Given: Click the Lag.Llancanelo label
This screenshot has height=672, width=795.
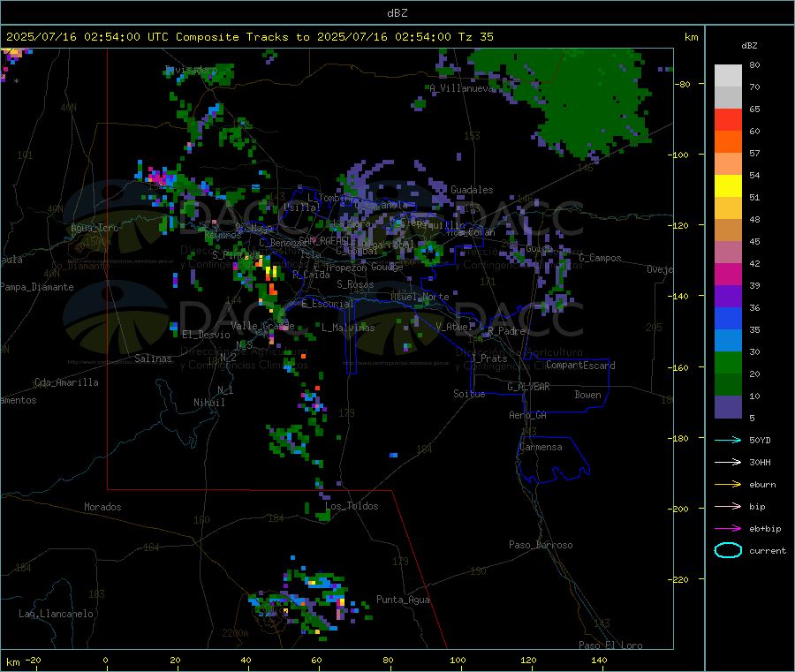Looking at the screenshot, I should pyautogui.click(x=56, y=614).
